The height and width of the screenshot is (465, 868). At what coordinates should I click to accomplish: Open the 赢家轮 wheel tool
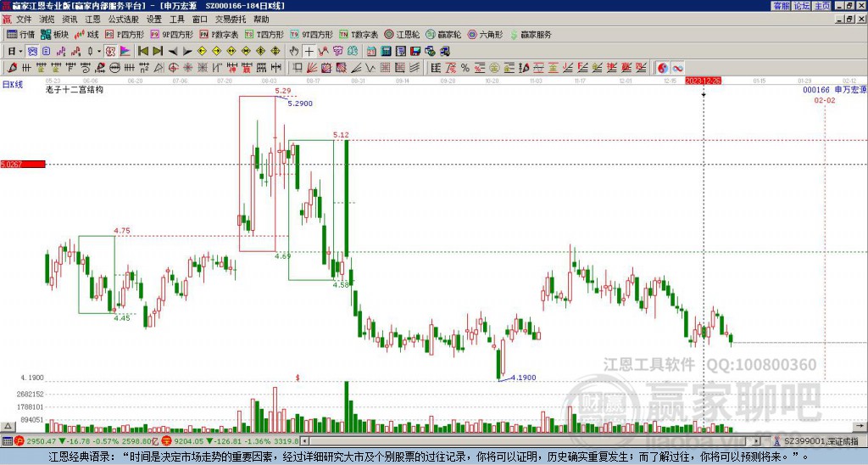pos(443,34)
